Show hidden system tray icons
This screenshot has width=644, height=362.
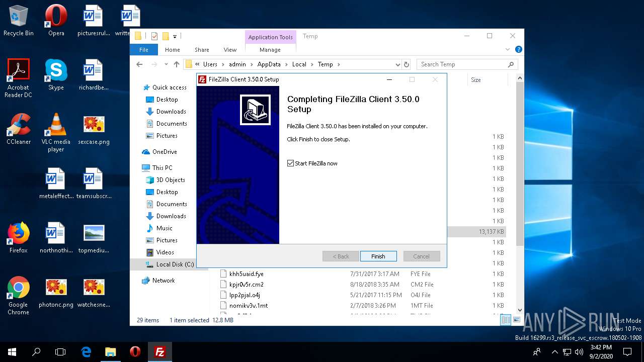coord(555,352)
